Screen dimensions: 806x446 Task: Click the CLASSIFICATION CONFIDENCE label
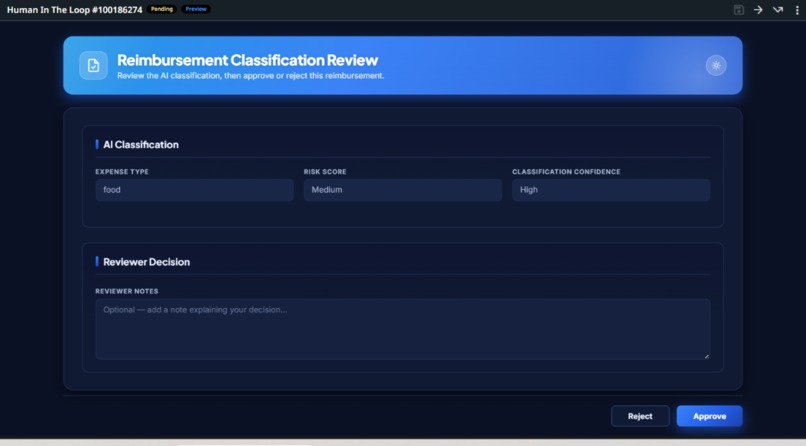[566, 172]
